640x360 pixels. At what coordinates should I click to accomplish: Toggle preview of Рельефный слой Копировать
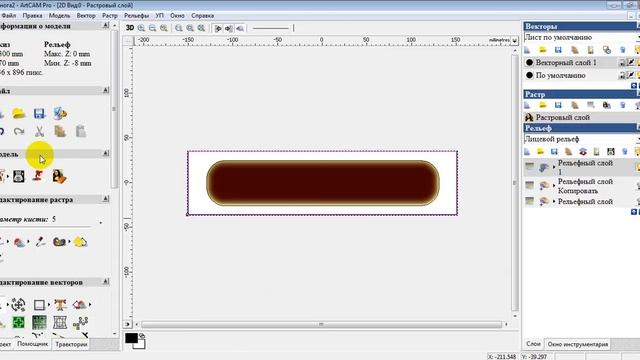pyautogui.click(x=529, y=185)
